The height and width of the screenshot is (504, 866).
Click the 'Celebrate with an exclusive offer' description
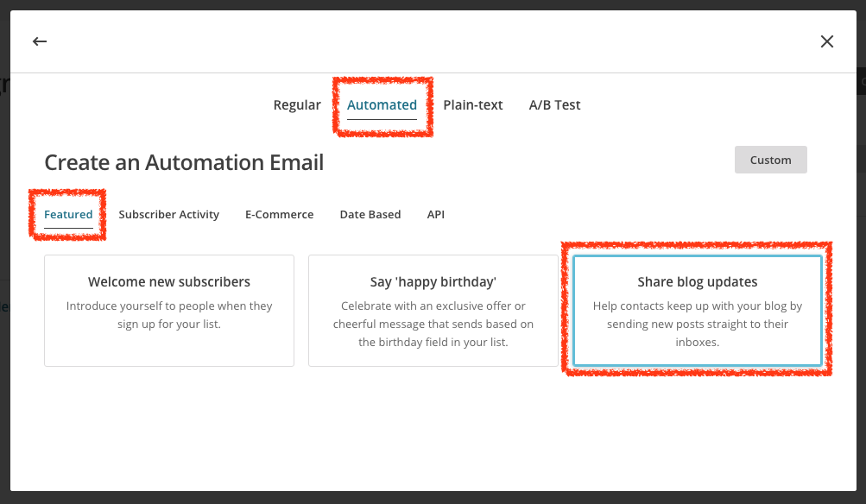[x=433, y=324]
